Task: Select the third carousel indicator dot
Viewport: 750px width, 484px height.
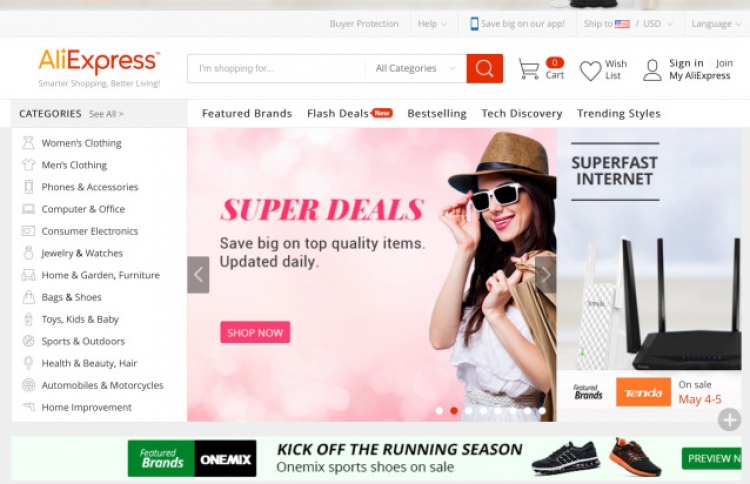Action: click(469, 410)
